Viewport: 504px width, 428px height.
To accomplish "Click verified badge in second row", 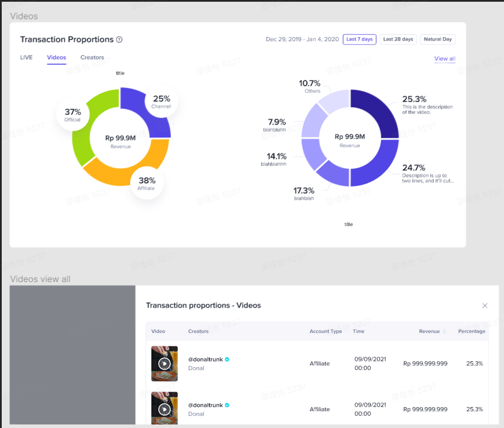I will point(227,405).
